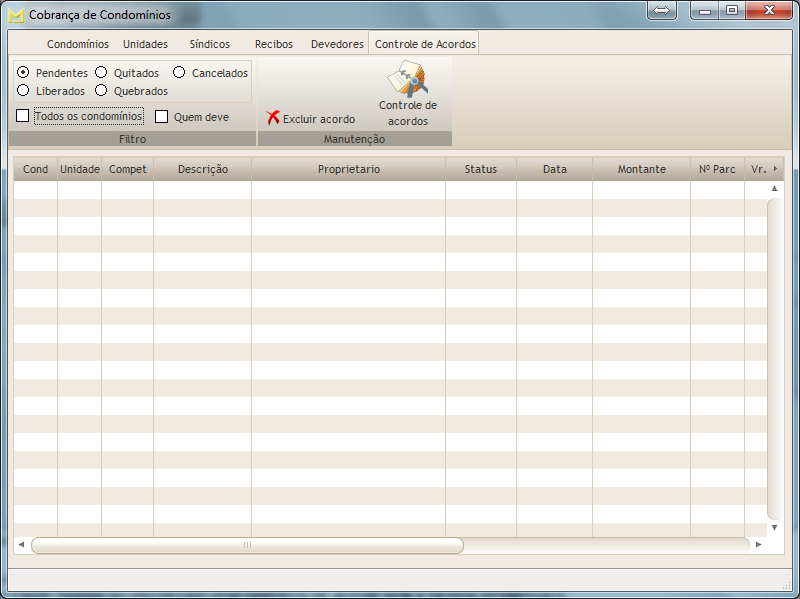
Task: Select the Pendentes radio button
Action: [23, 72]
